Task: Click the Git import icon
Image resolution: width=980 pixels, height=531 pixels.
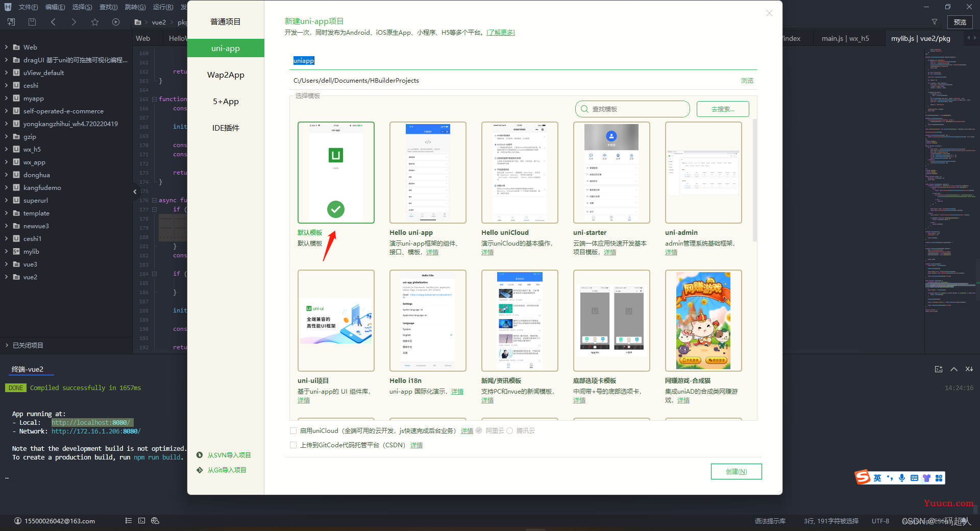Action: 200,470
